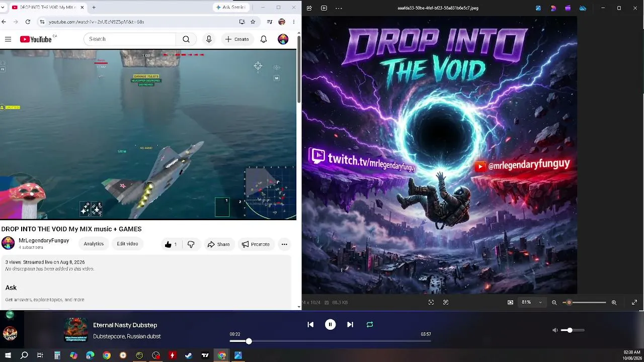Toggle filmstrip icon beside 81% zoom
The image size is (644, 362).
(511, 302)
